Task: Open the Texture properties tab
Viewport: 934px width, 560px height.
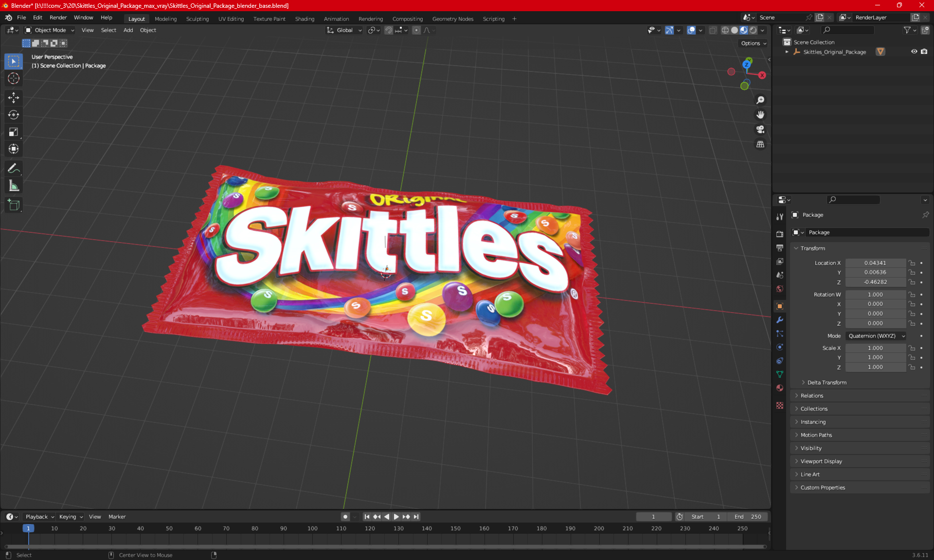Action: (x=780, y=405)
